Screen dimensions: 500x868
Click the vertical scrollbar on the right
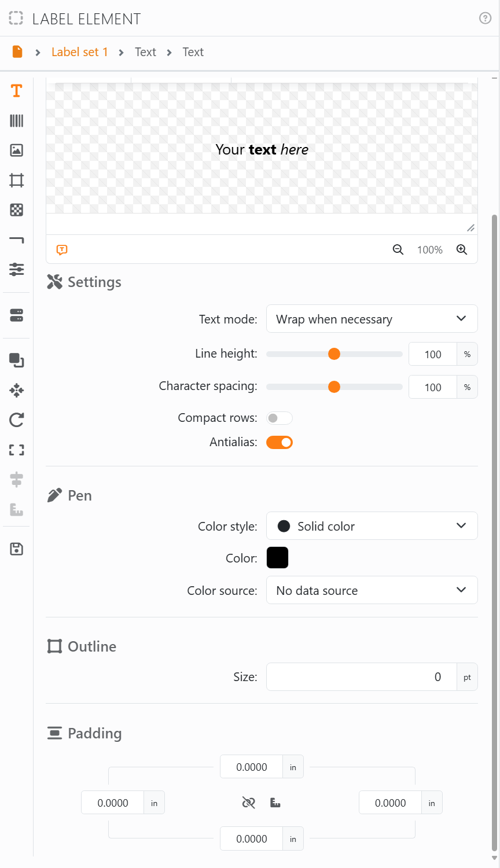(494, 532)
